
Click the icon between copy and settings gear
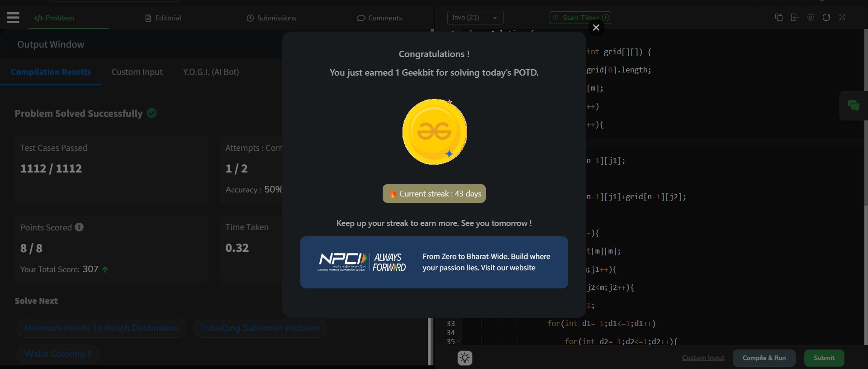[794, 17]
